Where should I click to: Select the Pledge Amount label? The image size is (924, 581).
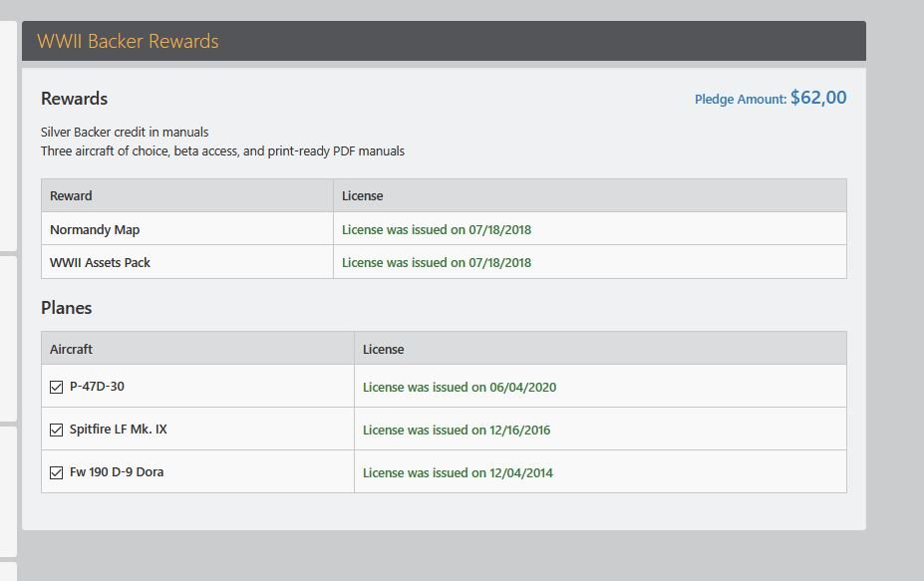pos(741,99)
